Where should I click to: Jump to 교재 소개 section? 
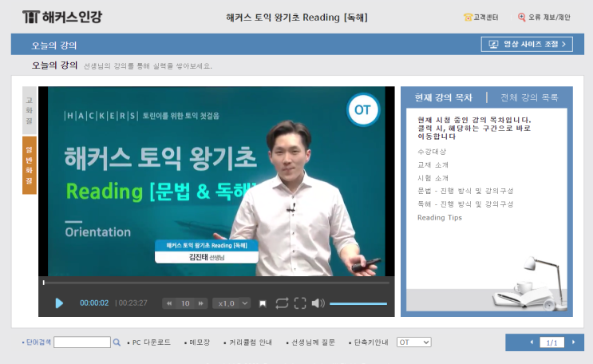click(x=433, y=165)
